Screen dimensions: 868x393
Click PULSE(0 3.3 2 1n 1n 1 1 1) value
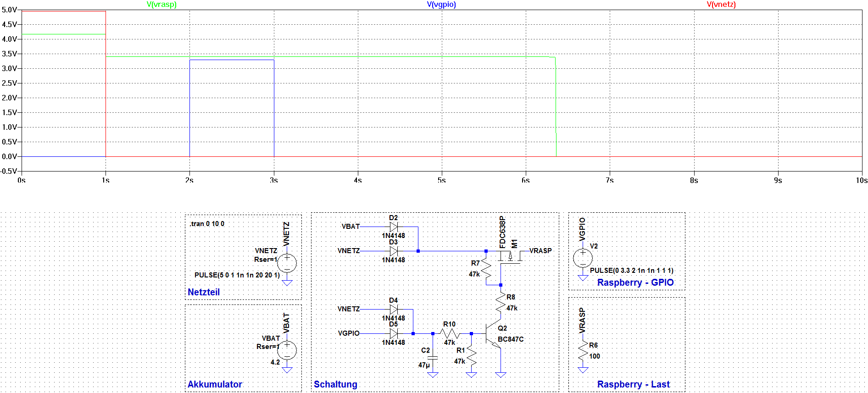pos(632,271)
